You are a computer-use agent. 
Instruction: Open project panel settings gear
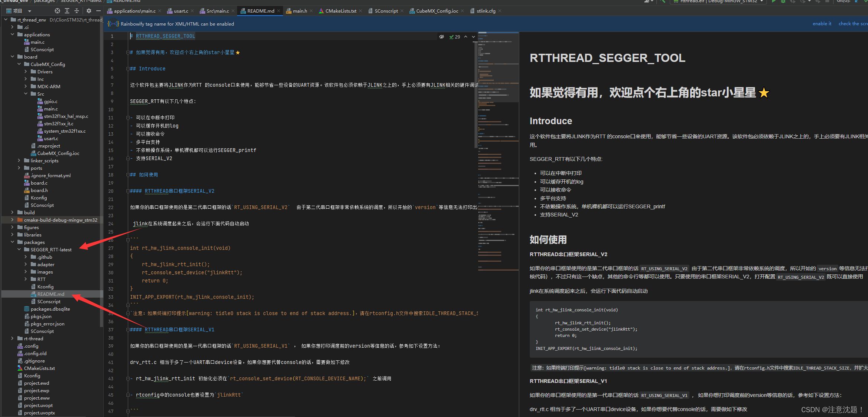point(89,11)
